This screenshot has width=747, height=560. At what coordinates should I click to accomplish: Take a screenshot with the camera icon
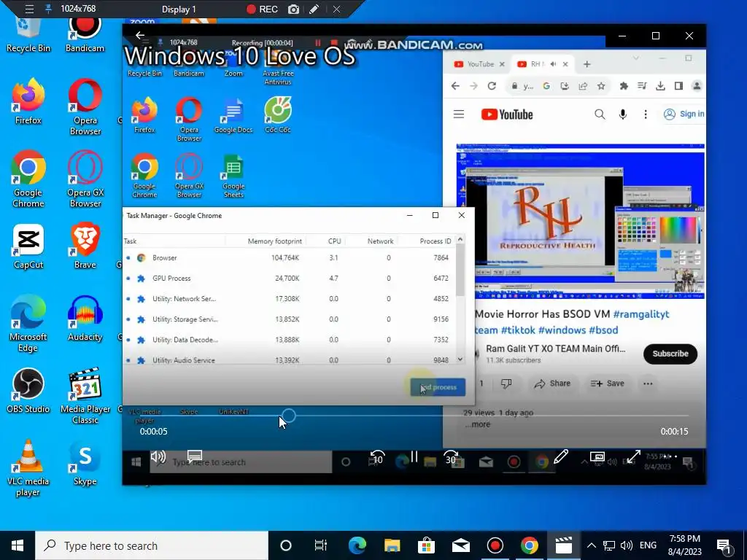tap(294, 9)
